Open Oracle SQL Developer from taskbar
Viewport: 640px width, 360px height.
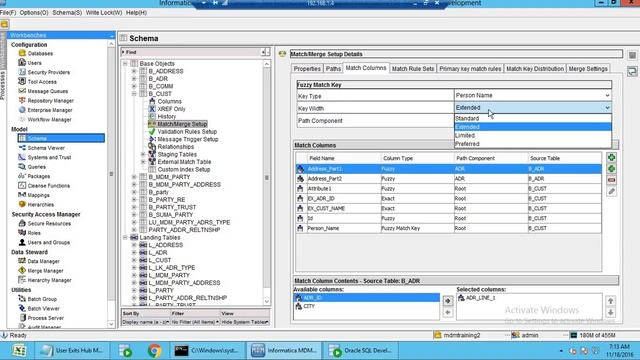[361, 351]
